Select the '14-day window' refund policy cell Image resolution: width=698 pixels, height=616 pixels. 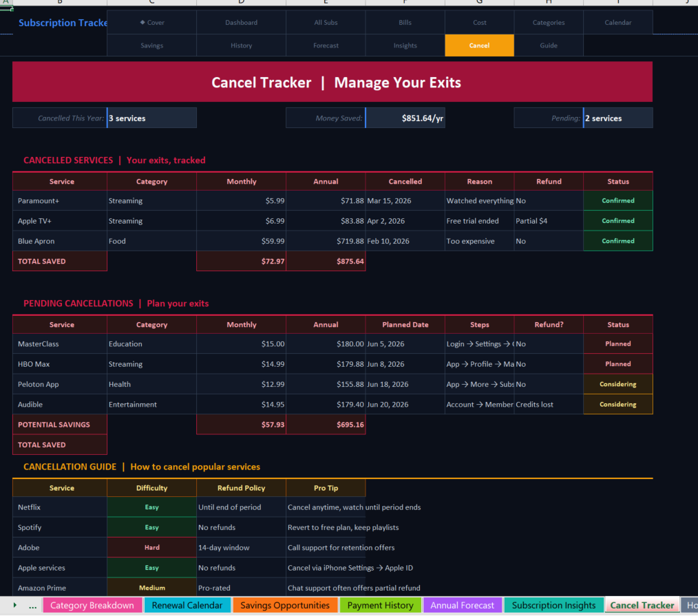pyautogui.click(x=242, y=547)
